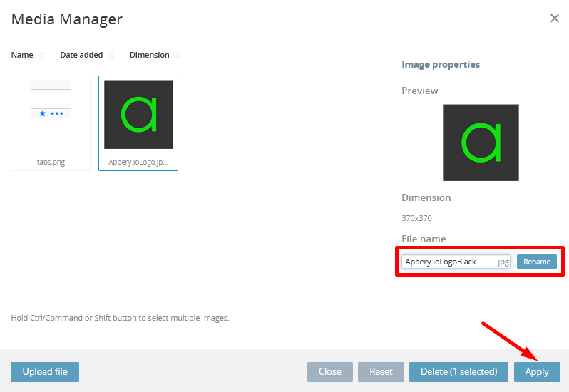
Task: Select the tabs.png thumbnail
Action: click(x=51, y=123)
